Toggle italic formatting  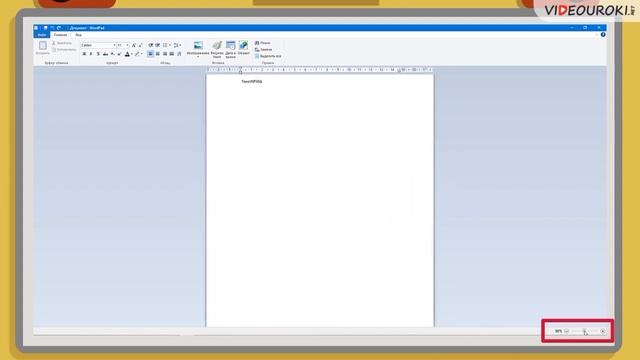[x=91, y=54]
